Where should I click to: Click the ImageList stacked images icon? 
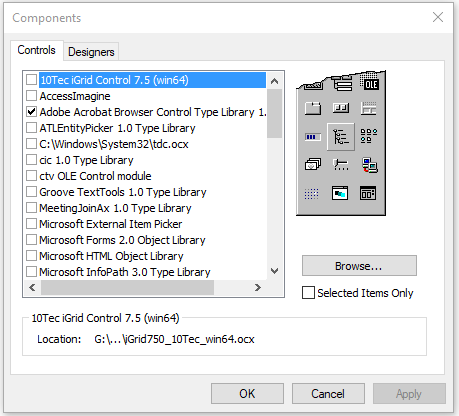point(313,164)
